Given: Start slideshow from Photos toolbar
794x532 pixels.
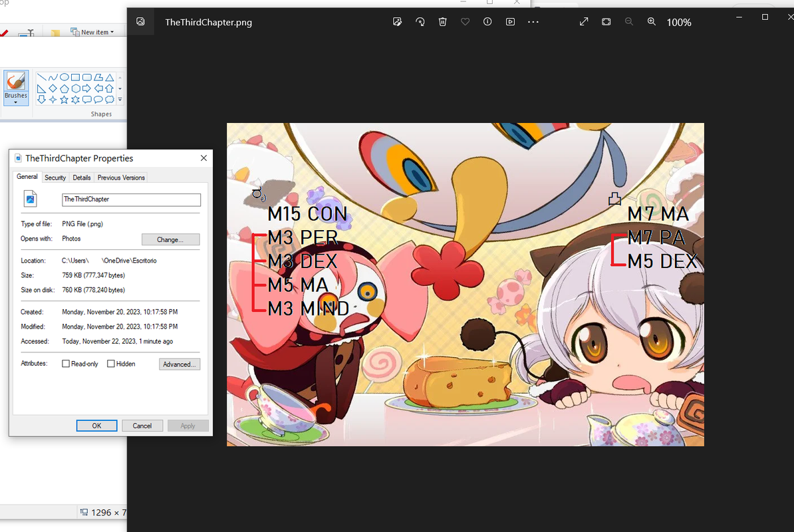Looking at the screenshot, I should click(x=511, y=22).
